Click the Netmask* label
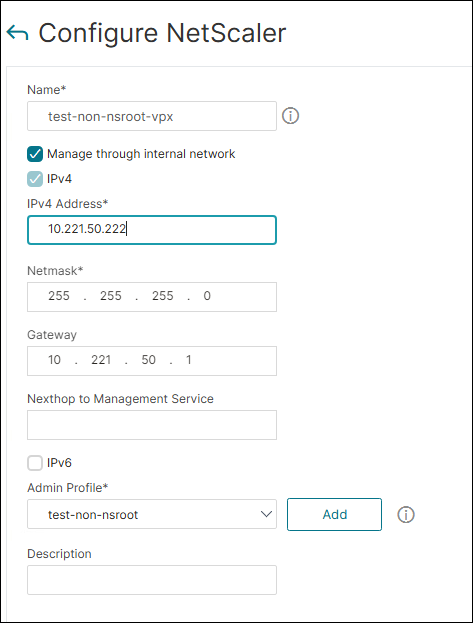 coord(55,271)
